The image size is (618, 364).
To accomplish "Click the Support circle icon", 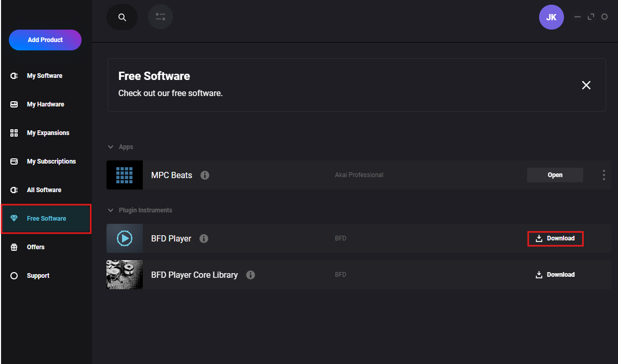I will [x=14, y=276].
